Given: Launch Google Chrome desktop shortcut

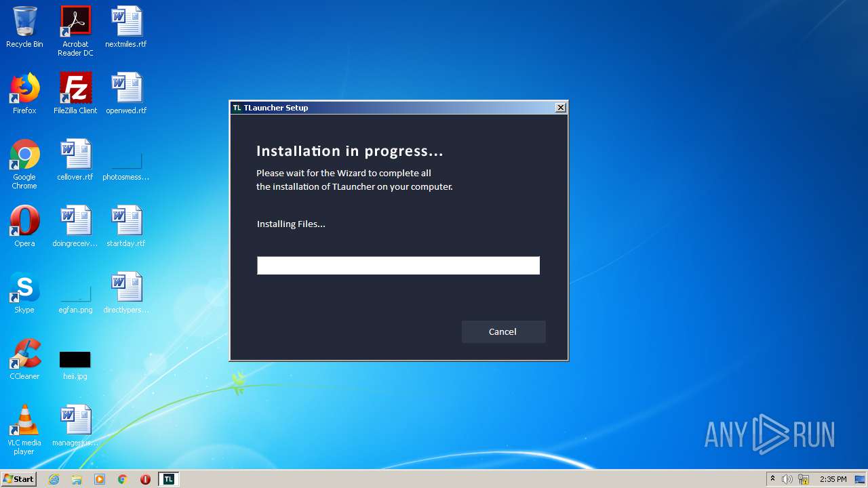Looking at the screenshot, I should click(x=24, y=164).
